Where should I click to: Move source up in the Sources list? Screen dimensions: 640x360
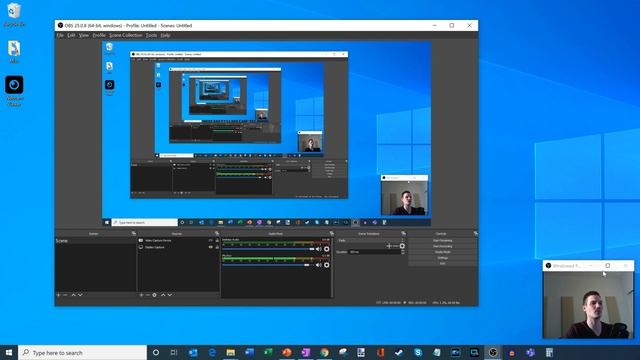point(163,295)
